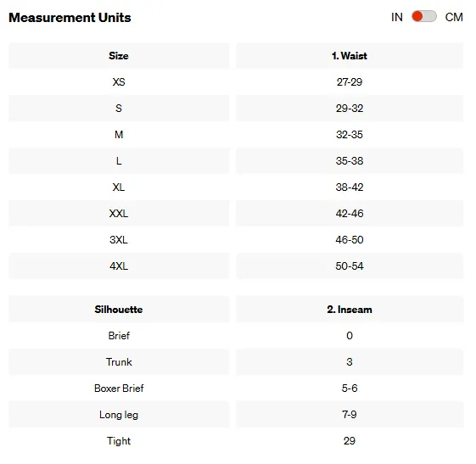Select the CM unit label

(x=454, y=17)
